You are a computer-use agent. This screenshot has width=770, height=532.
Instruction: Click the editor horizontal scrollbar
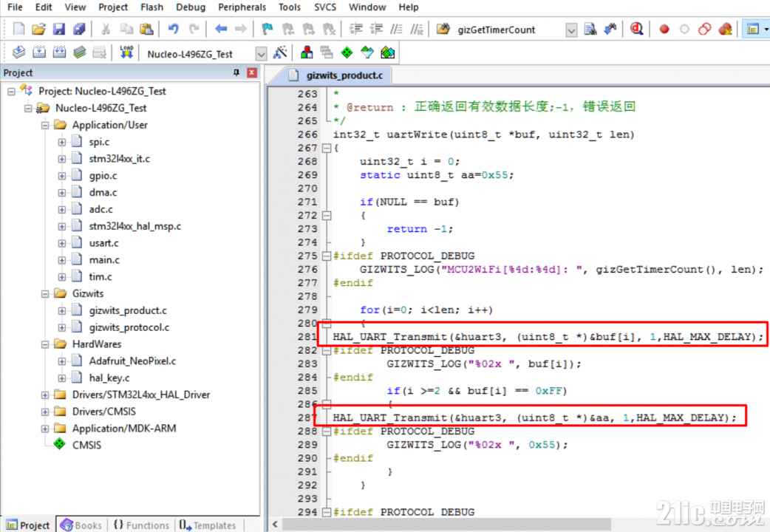tap(447, 524)
